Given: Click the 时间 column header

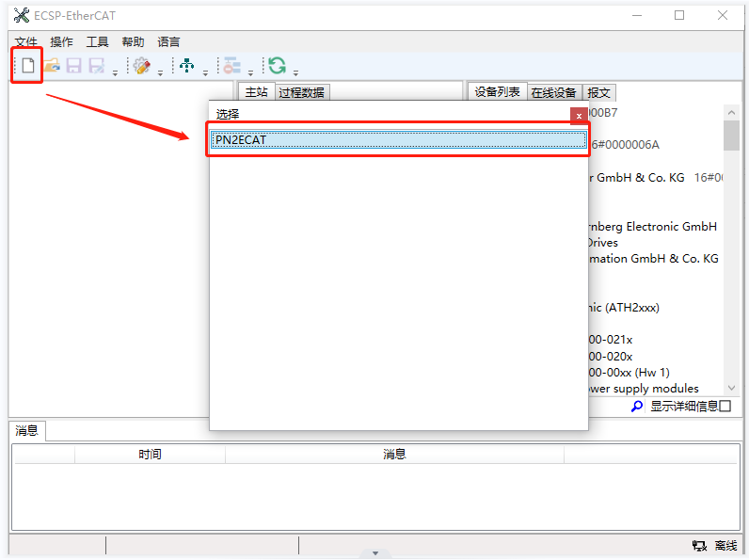Looking at the screenshot, I should [x=150, y=454].
